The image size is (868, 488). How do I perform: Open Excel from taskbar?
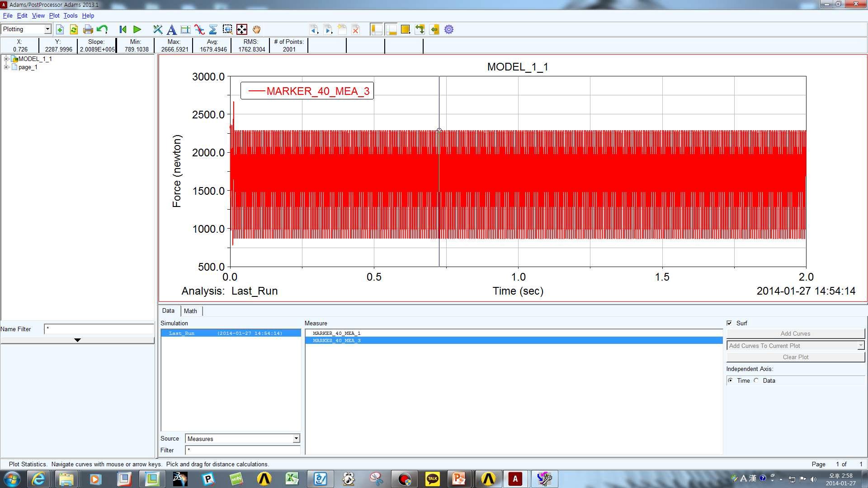point(292,479)
